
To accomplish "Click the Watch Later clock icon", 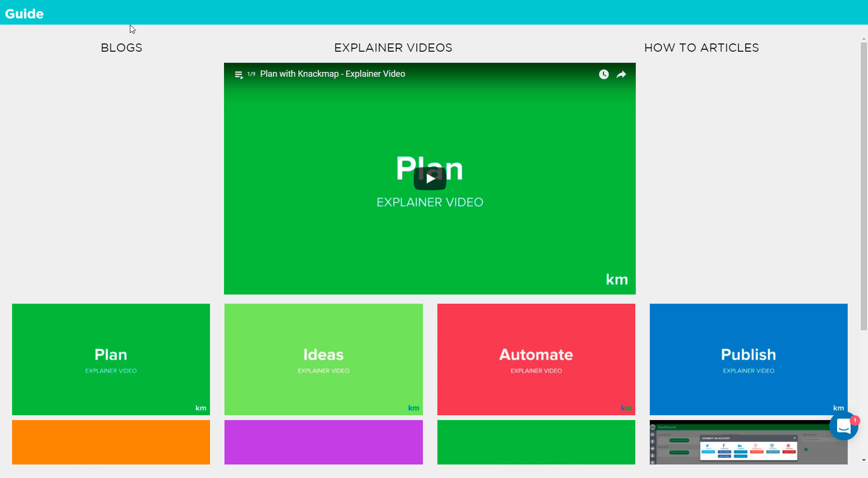I will tap(603, 74).
